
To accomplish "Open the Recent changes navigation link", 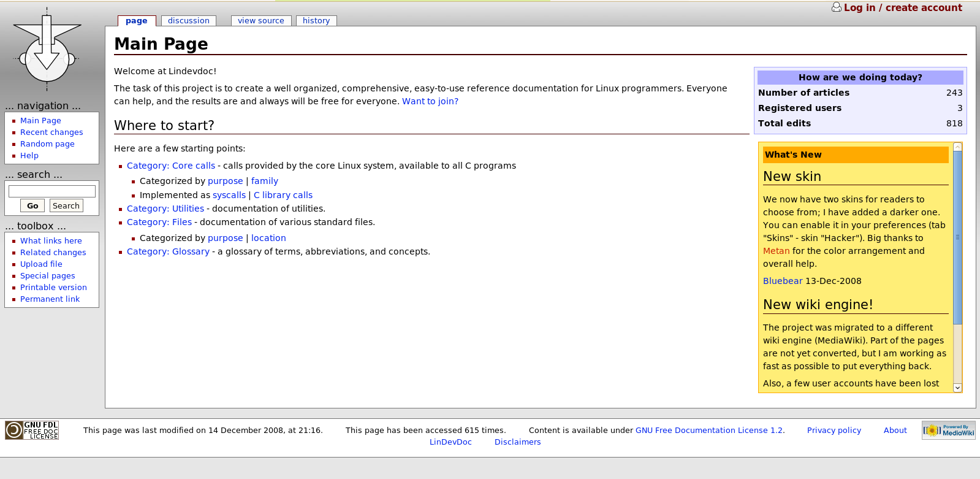I will pyautogui.click(x=51, y=132).
